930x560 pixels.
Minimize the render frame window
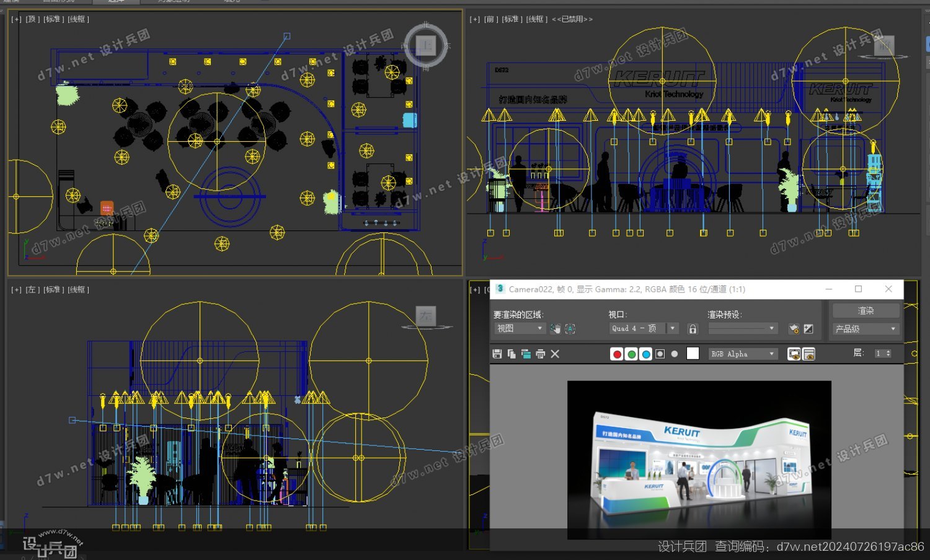point(829,289)
